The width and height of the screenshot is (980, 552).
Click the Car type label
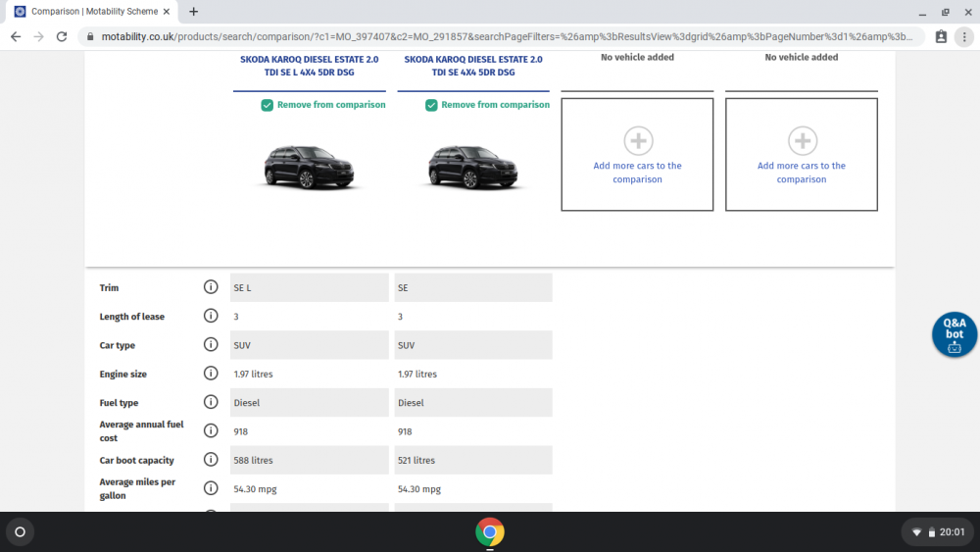(x=117, y=345)
